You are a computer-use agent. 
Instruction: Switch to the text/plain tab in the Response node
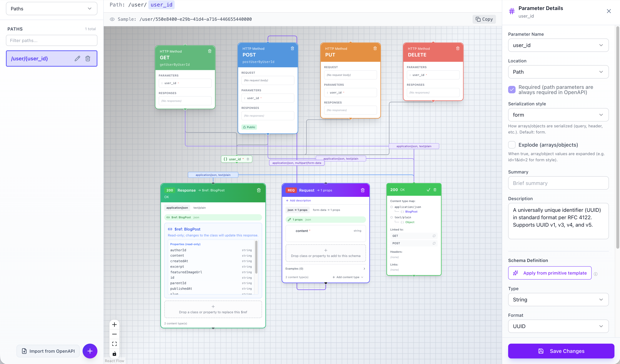point(199,208)
